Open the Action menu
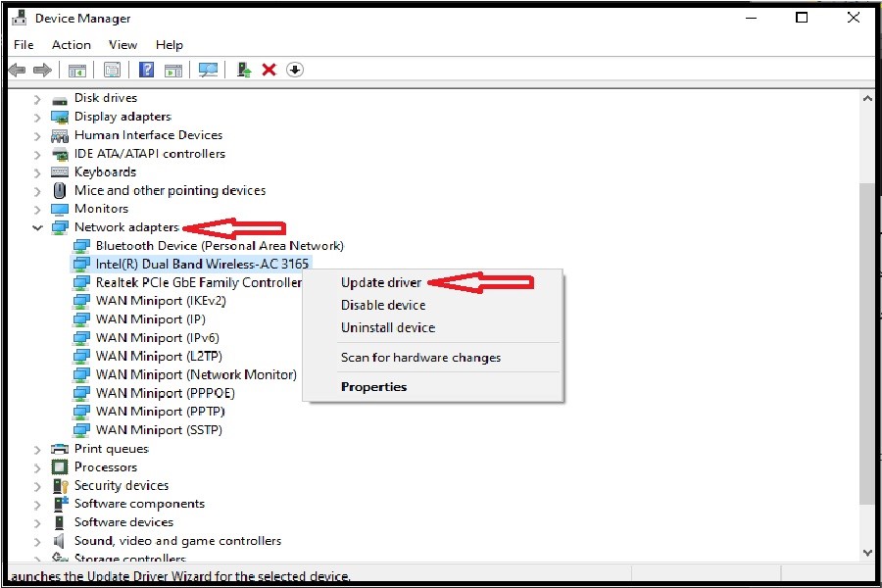The image size is (882, 588). pyautogui.click(x=71, y=44)
